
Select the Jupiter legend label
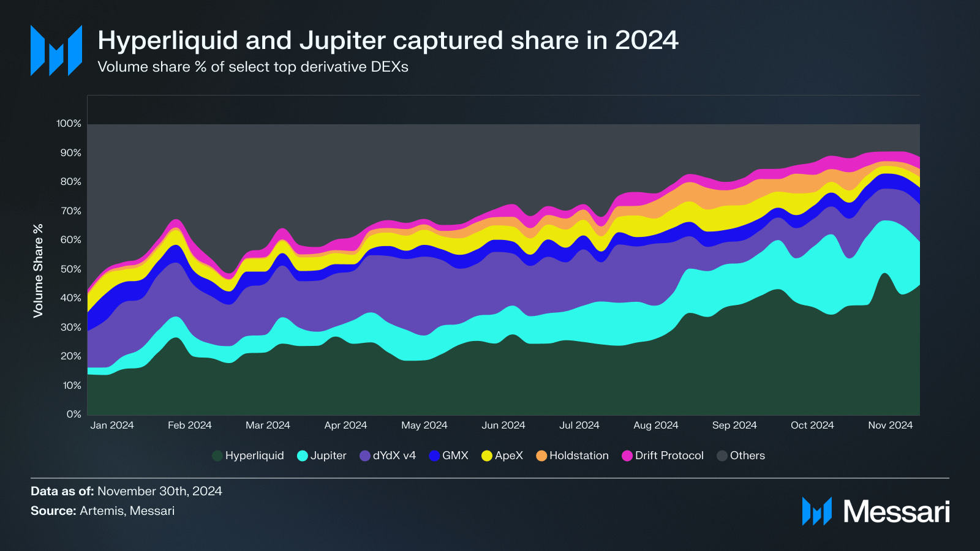point(328,455)
